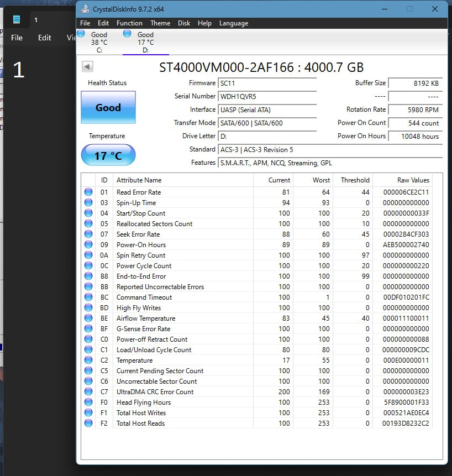The width and height of the screenshot is (452, 476).
Task: Click the Raw Values column header
Action: (413, 180)
